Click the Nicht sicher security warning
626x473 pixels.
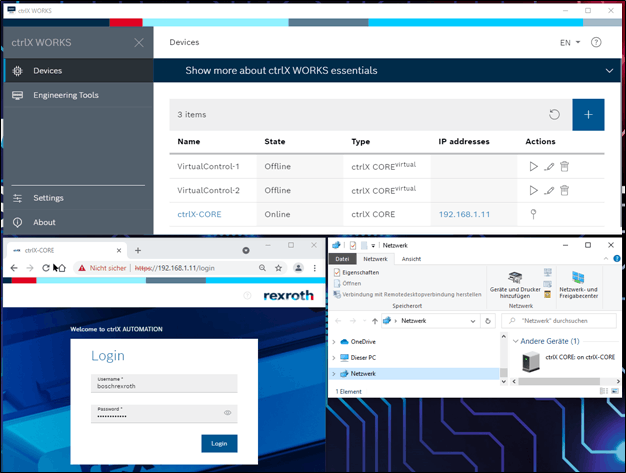[x=102, y=268]
